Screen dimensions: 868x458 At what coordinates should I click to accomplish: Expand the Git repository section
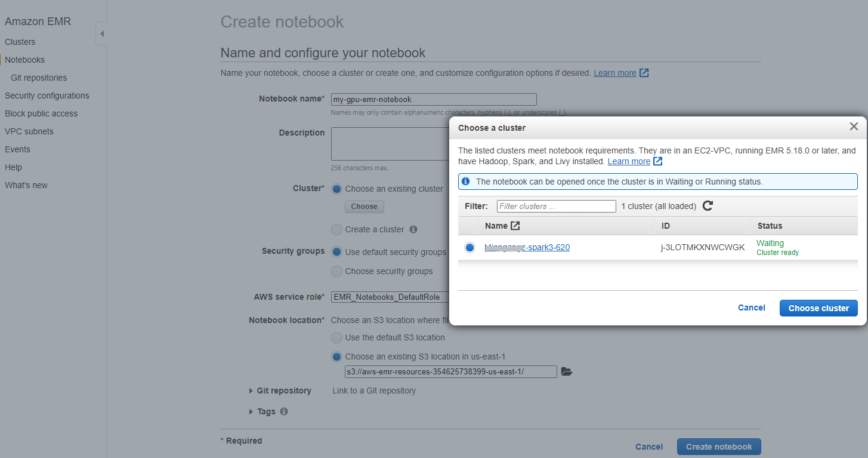click(251, 391)
